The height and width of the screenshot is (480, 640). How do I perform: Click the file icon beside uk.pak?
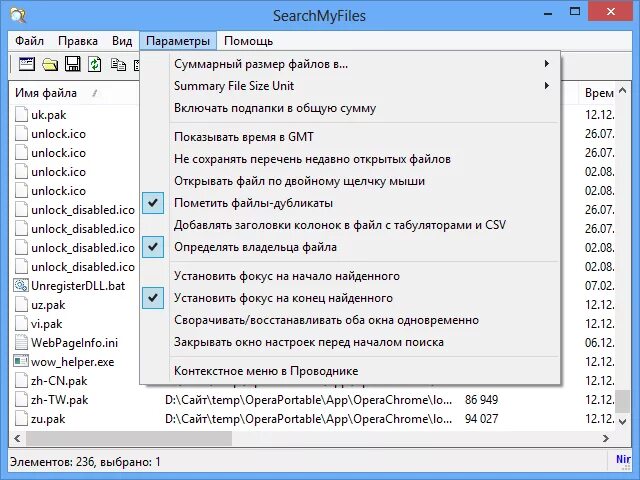click(x=21, y=115)
